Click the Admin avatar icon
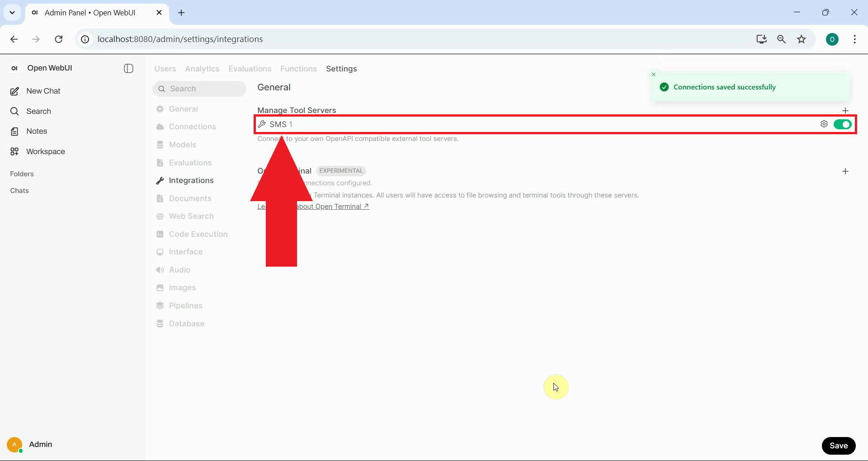868x461 pixels. point(14,445)
